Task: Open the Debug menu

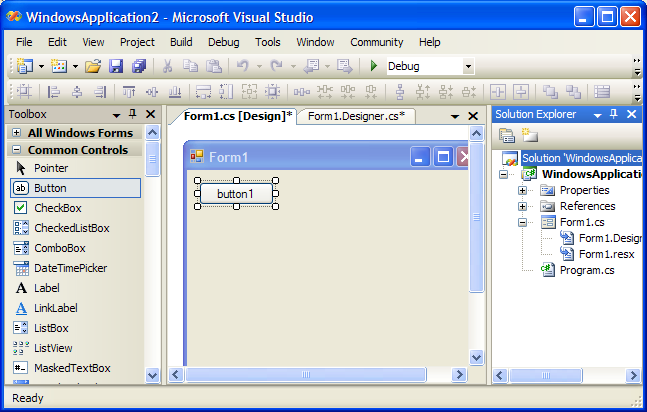Action: (224, 42)
